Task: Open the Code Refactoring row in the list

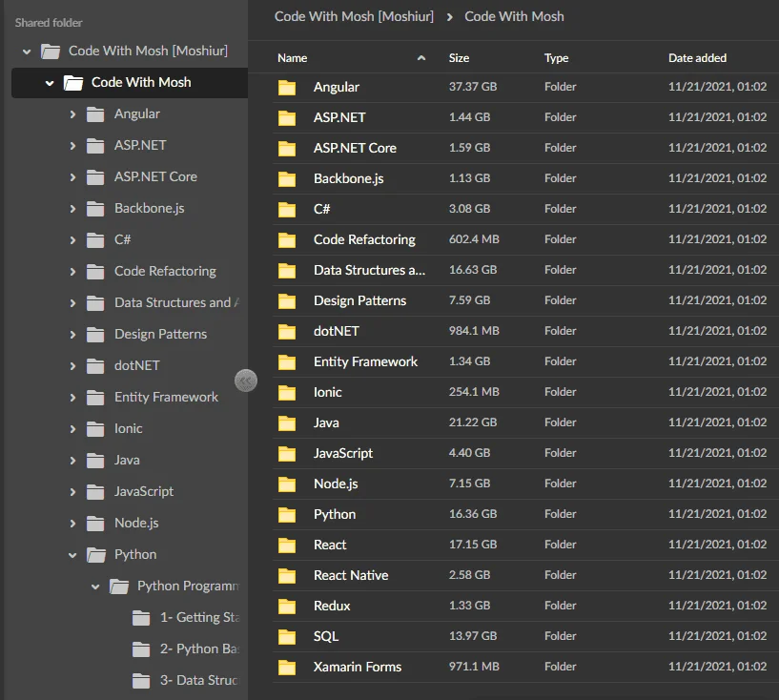Action: tap(525, 240)
